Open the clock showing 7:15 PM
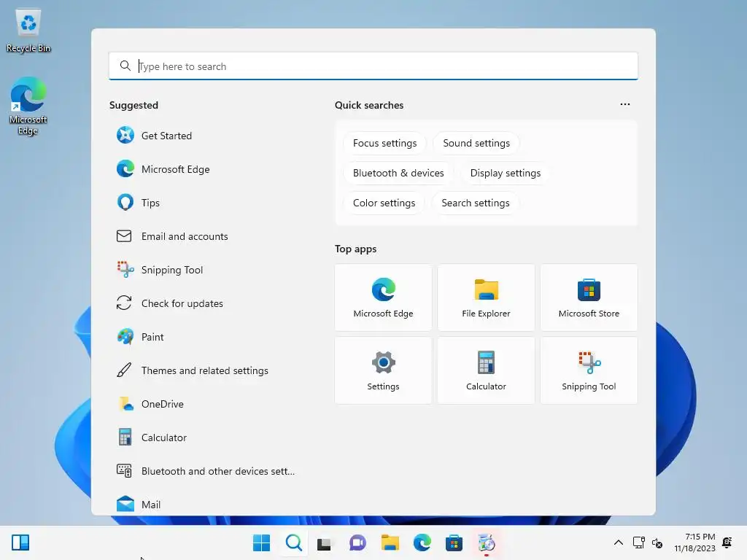747x560 pixels. [x=694, y=542]
